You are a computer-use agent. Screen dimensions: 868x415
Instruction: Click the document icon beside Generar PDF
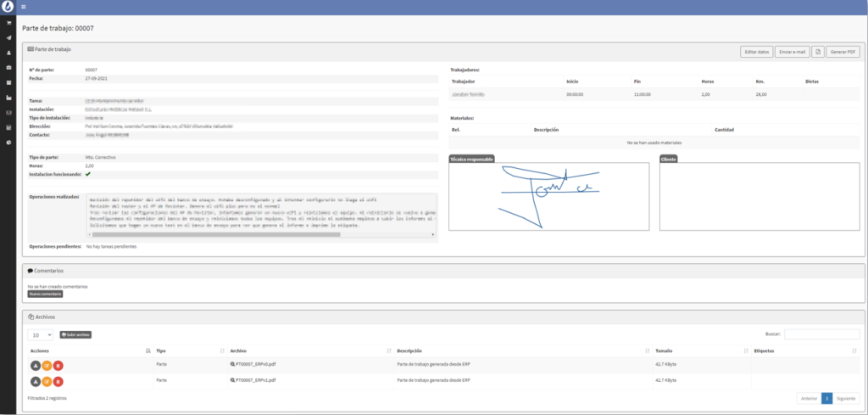click(x=818, y=52)
